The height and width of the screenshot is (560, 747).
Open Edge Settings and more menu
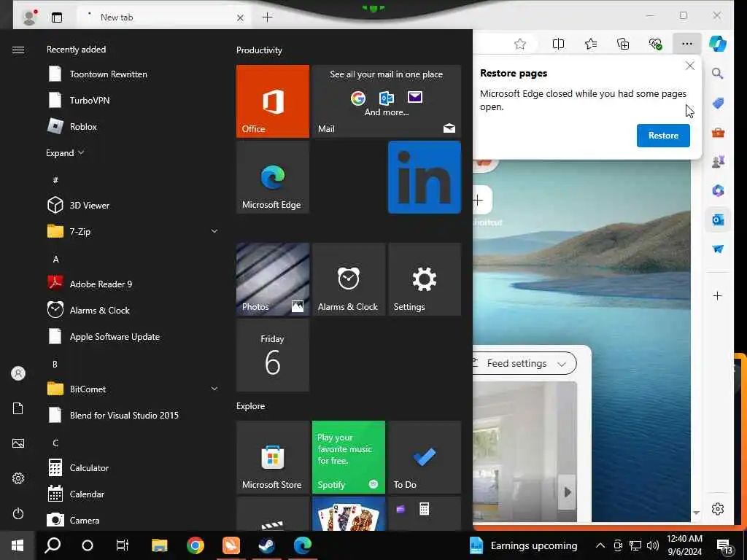click(686, 44)
